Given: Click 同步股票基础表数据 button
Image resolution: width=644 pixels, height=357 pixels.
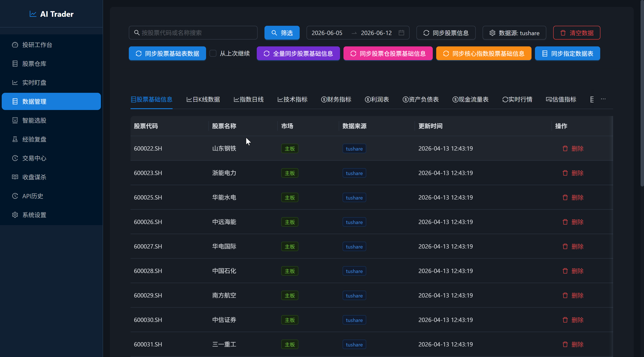Looking at the screenshot, I should tap(167, 53).
